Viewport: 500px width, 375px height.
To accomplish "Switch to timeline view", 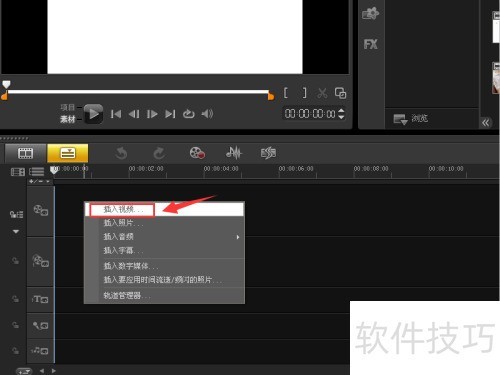I will (68, 153).
